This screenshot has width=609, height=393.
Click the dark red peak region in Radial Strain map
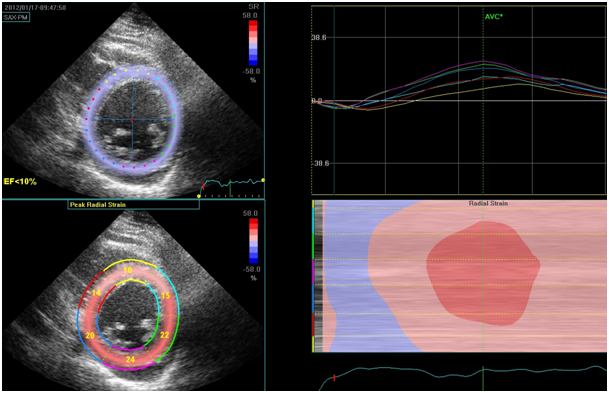(x=483, y=273)
